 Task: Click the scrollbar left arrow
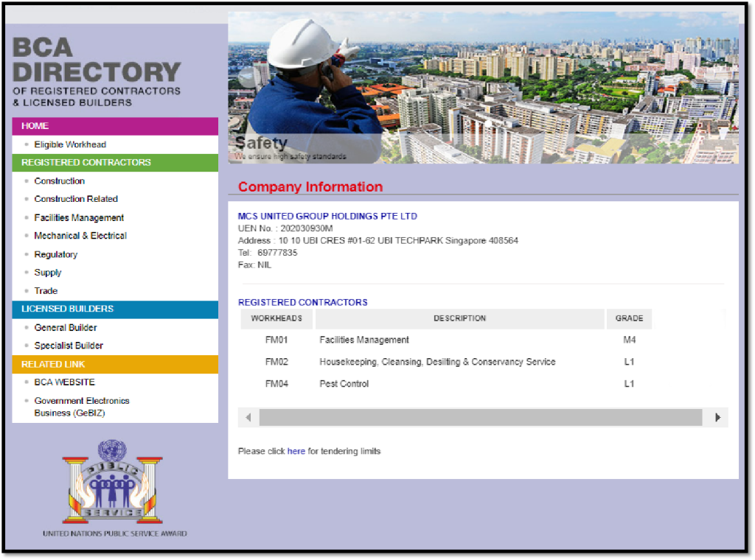coord(248,418)
